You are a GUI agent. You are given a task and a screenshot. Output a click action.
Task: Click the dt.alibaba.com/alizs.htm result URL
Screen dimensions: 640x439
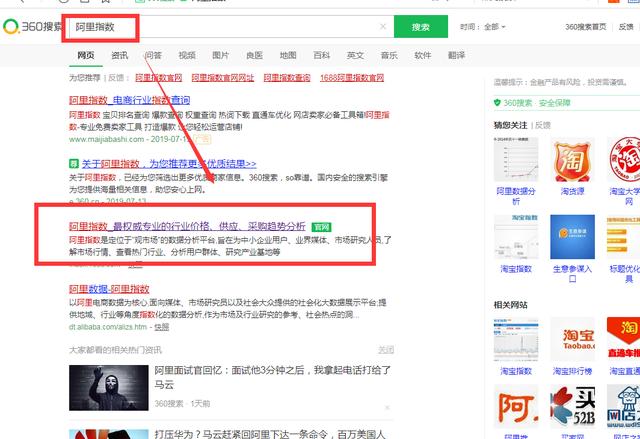(108, 327)
